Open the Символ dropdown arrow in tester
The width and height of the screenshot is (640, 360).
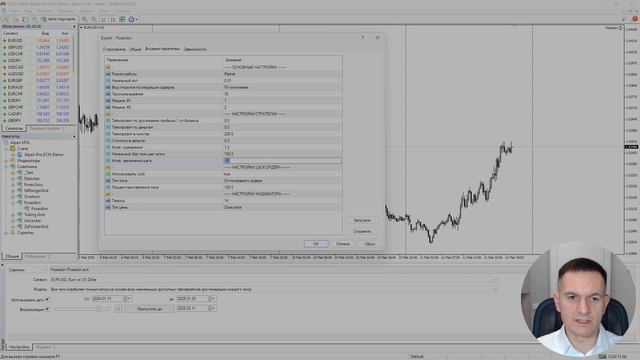495,280
